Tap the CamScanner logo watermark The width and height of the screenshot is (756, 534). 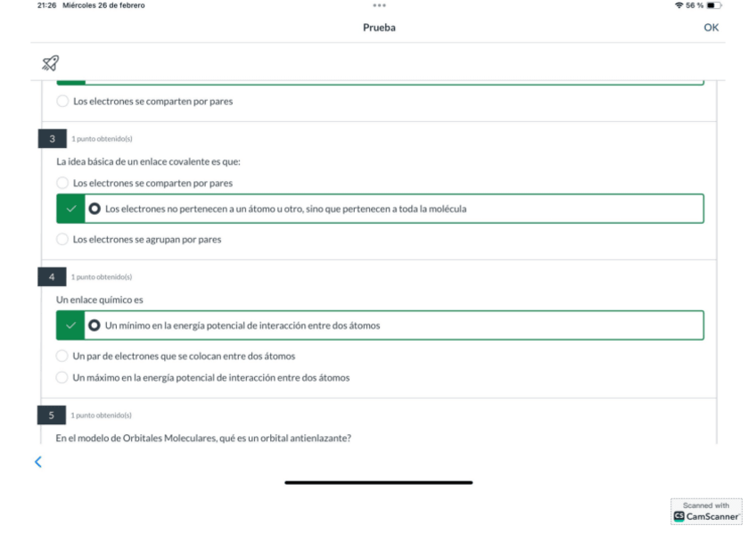(706, 511)
